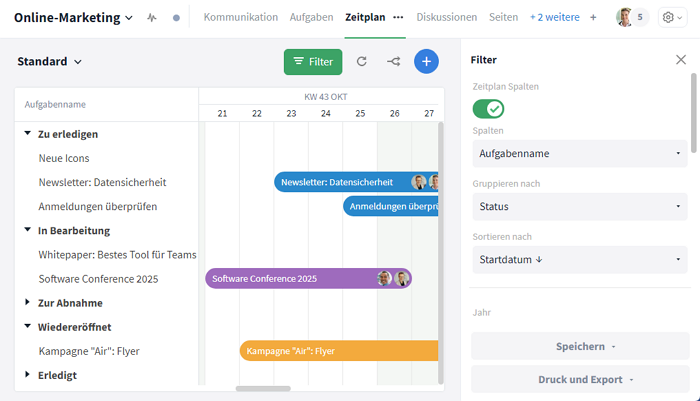Viewport: 700px width, 401px height.
Task: Expand the Zur Abnahme group
Action: (x=28, y=302)
